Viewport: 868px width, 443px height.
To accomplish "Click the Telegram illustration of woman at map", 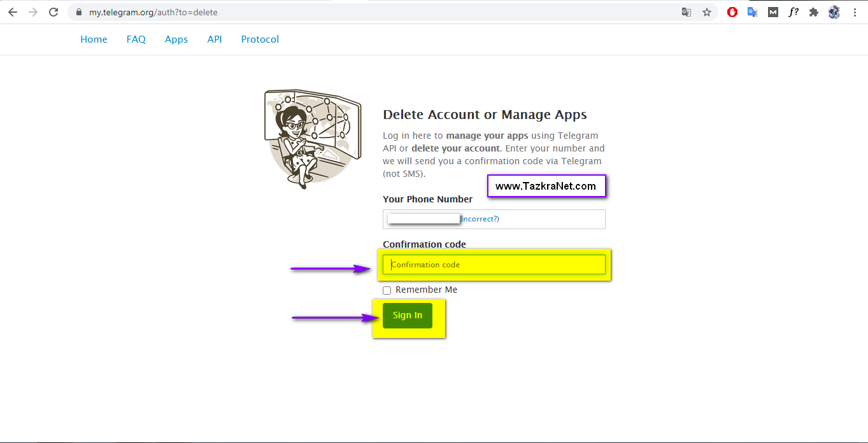I will pos(313,139).
